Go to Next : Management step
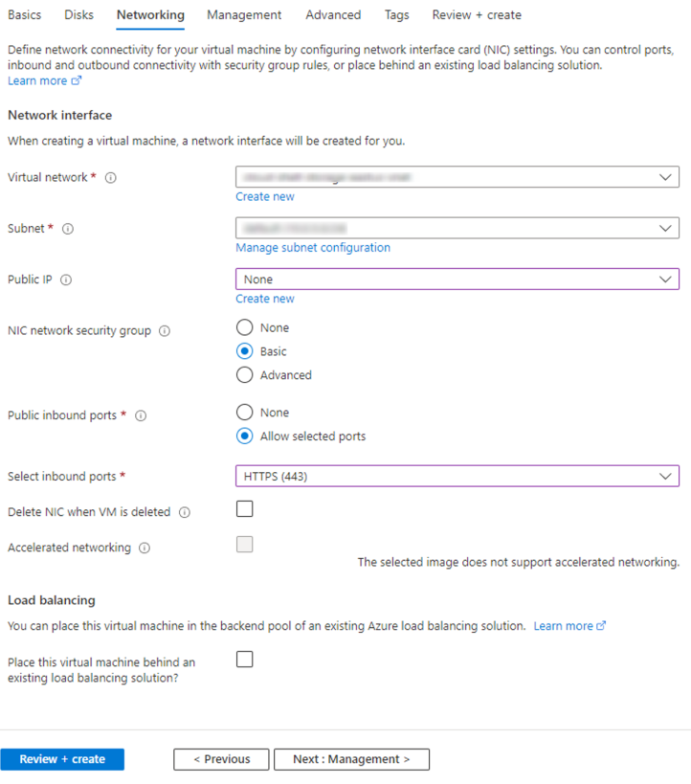Viewport: 691px width, 784px height. tap(351, 759)
